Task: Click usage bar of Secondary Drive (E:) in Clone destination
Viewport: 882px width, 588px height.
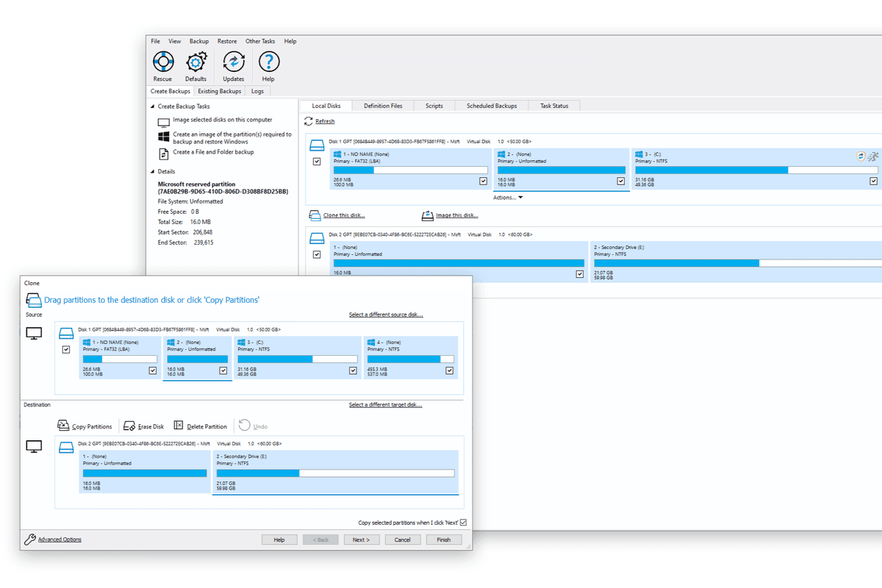Action: 335,473
